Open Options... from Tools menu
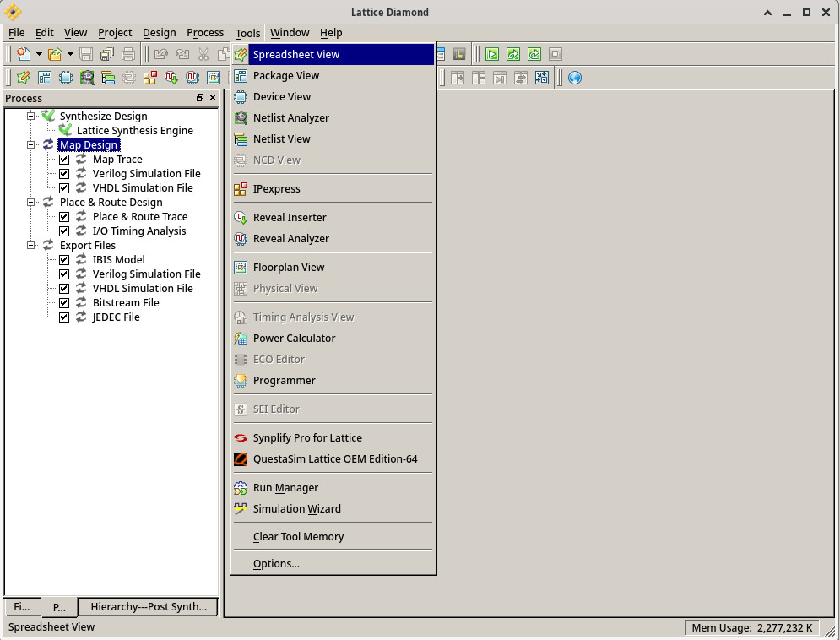Image resolution: width=840 pixels, height=640 pixels. point(333,564)
